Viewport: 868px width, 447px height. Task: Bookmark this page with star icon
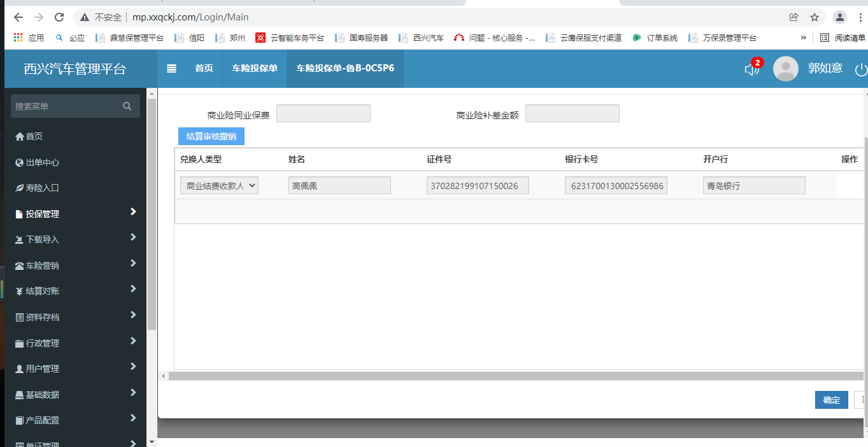point(814,17)
